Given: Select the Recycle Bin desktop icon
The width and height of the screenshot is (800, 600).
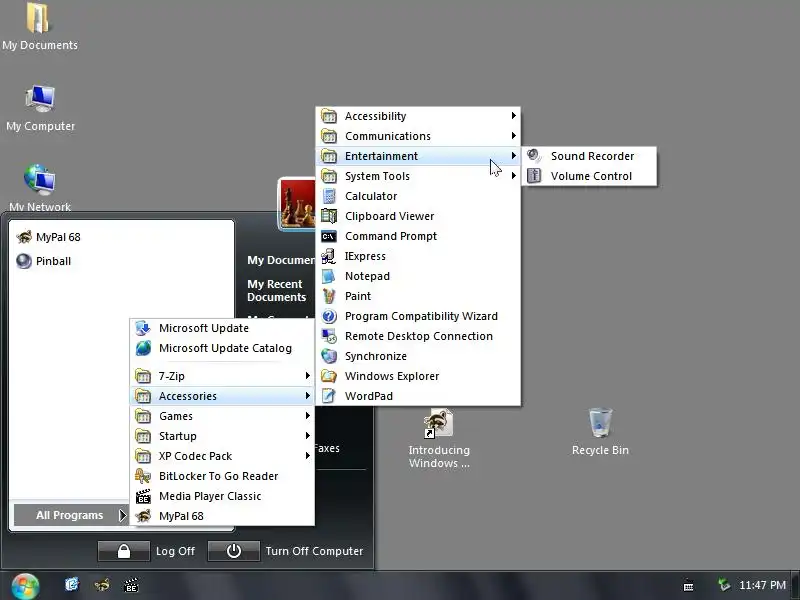Looking at the screenshot, I should pyautogui.click(x=600, y=432).
